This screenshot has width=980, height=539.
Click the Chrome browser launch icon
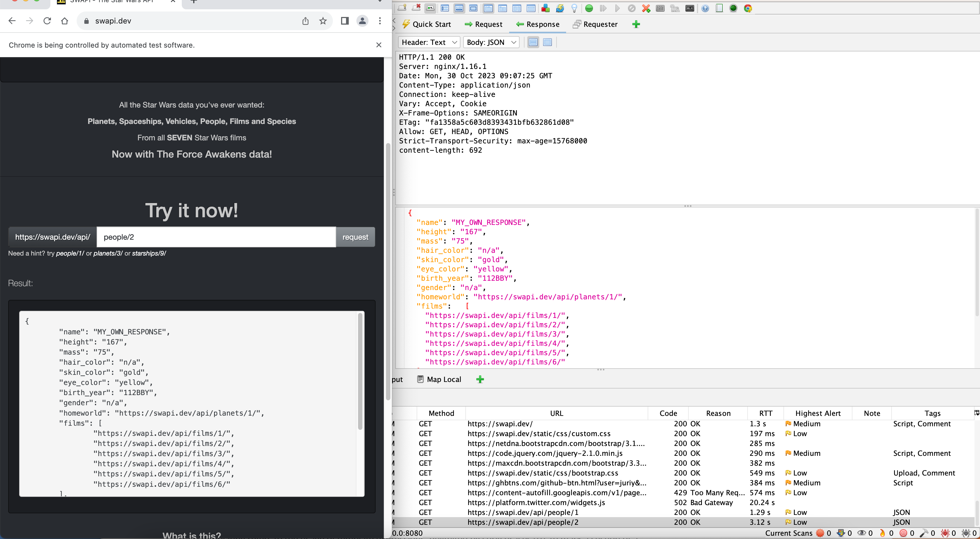point(748,8)
